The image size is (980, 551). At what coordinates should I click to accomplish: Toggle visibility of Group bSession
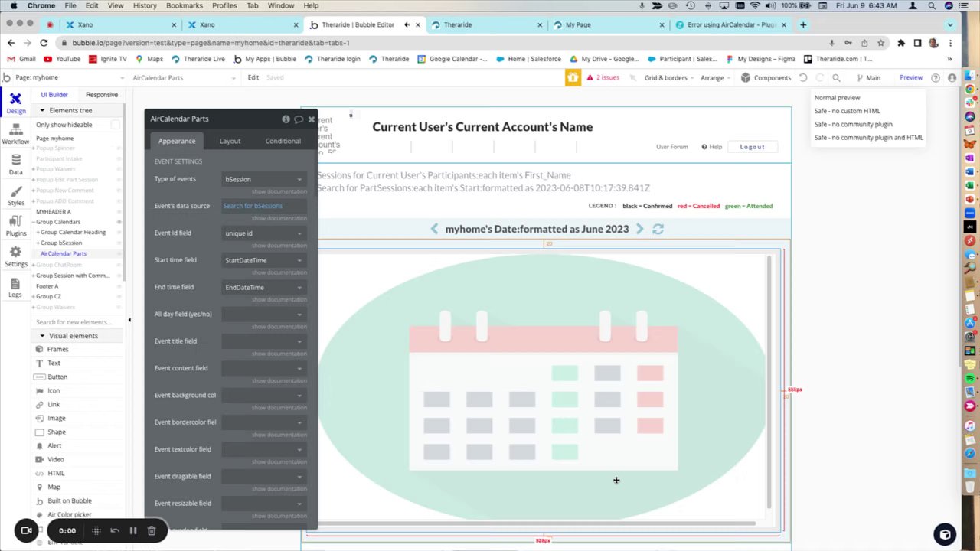119,243
